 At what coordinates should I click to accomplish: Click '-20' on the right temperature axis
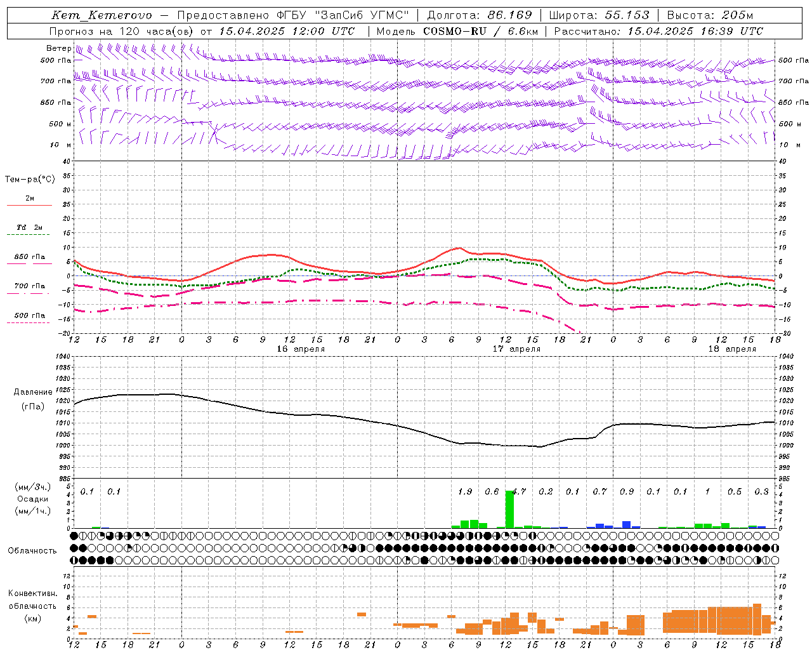pos(785,334)
